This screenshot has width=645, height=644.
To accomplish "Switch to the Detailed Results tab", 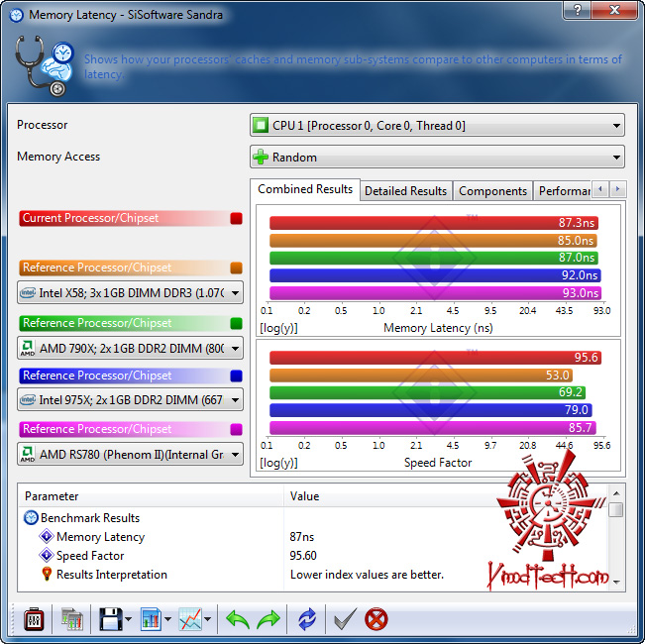I will click(x=405, y=191).
